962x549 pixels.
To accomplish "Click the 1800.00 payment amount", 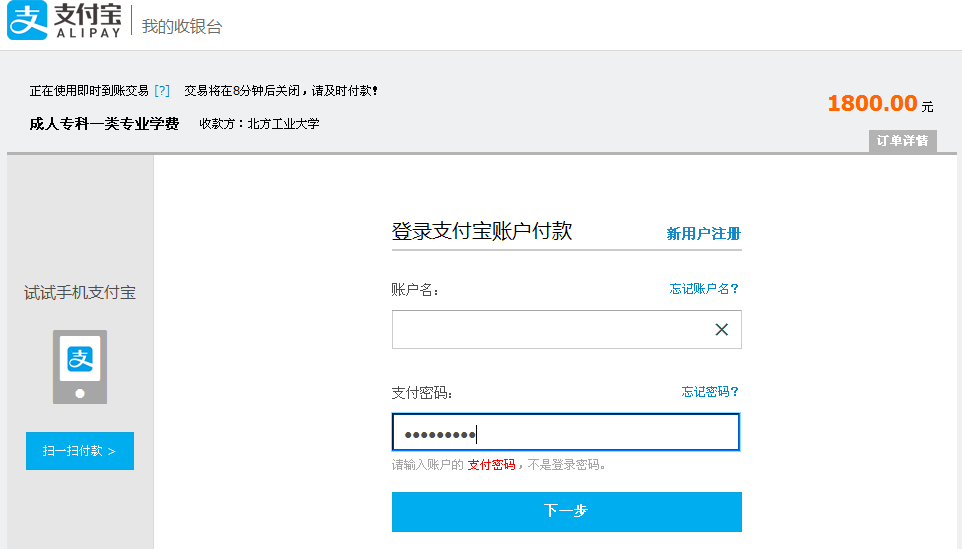I will [x=872, y=103].
